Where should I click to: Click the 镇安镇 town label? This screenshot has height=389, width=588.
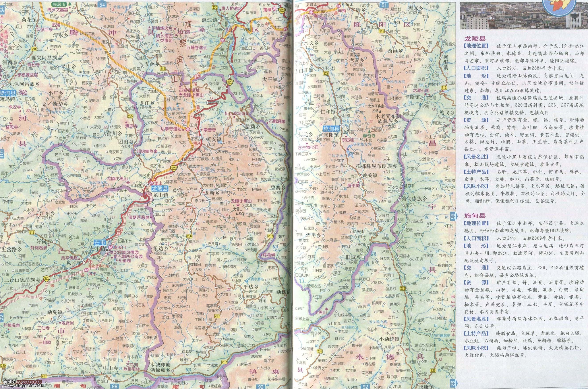tap(214, 140)
